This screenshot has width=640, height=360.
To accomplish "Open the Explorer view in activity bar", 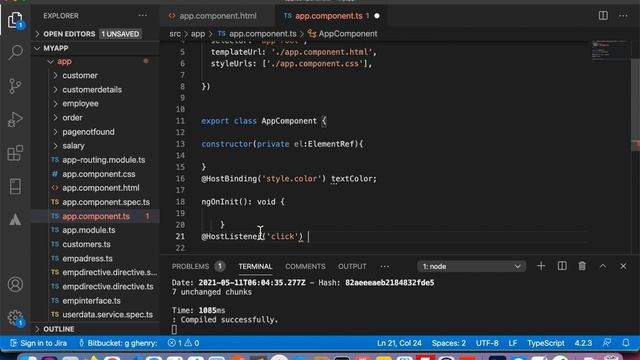I will (x=15, y=20).
